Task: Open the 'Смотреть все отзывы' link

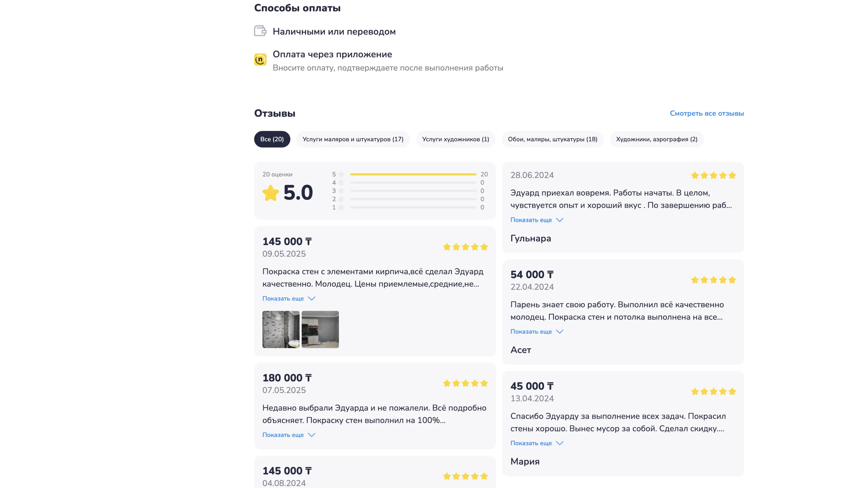Action: pos(707,113)
